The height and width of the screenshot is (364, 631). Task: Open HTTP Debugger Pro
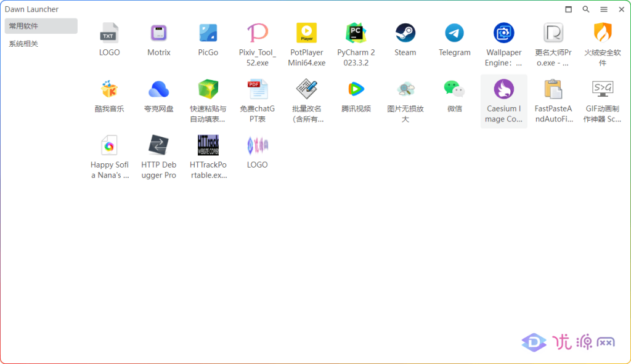coord(158,146)
